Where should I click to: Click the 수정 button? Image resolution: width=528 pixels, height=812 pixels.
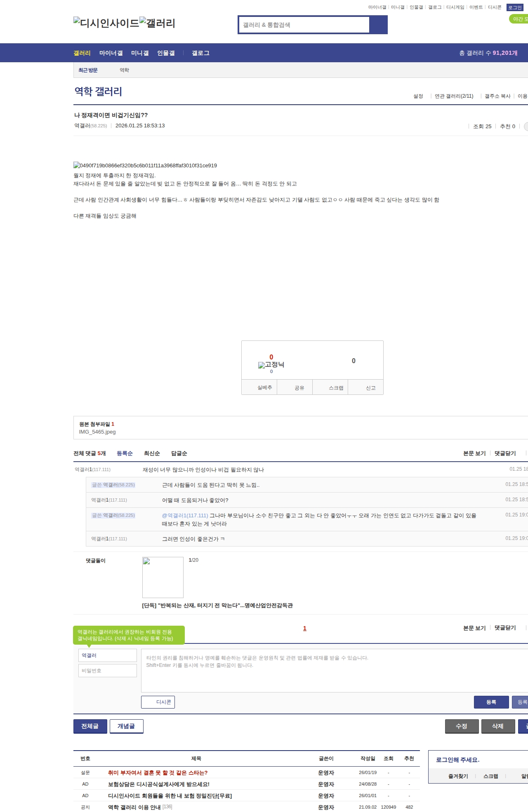tap(462, 726)
